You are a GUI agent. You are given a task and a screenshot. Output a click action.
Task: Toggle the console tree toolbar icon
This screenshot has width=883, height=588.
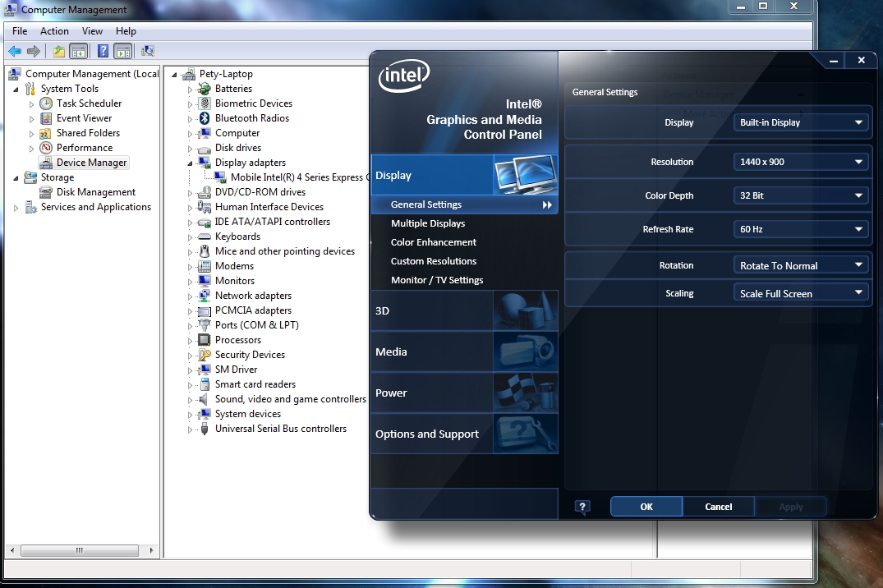tap(79, 51)
